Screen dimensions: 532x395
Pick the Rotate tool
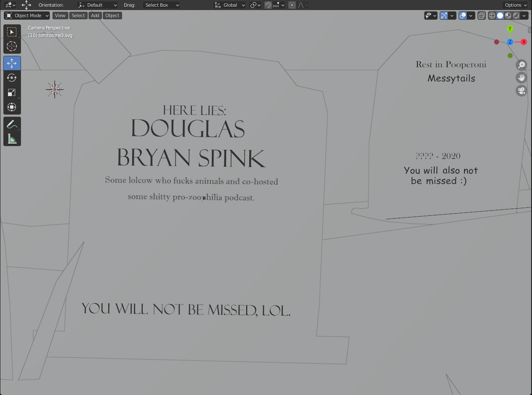point(12,78)
